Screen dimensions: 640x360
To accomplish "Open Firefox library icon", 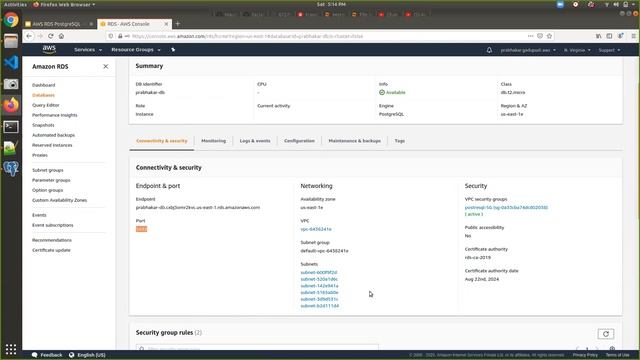I will pyautogui.click(x=598, y=36).
